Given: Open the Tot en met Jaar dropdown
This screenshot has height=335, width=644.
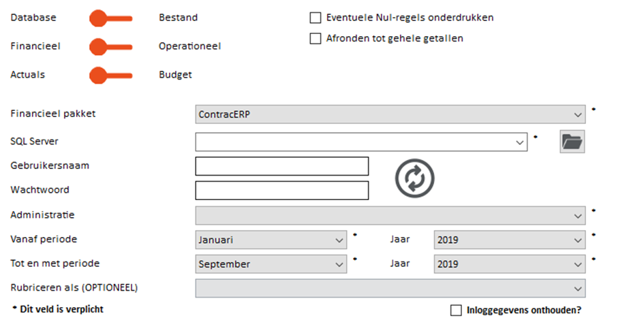Looking at the screenshot, I should pos(509,264).
